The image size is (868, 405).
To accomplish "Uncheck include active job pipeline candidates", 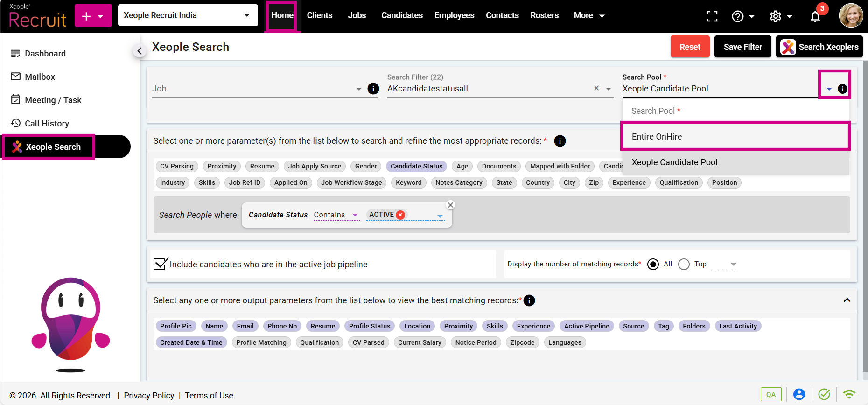I will click(x=160, y=264).
